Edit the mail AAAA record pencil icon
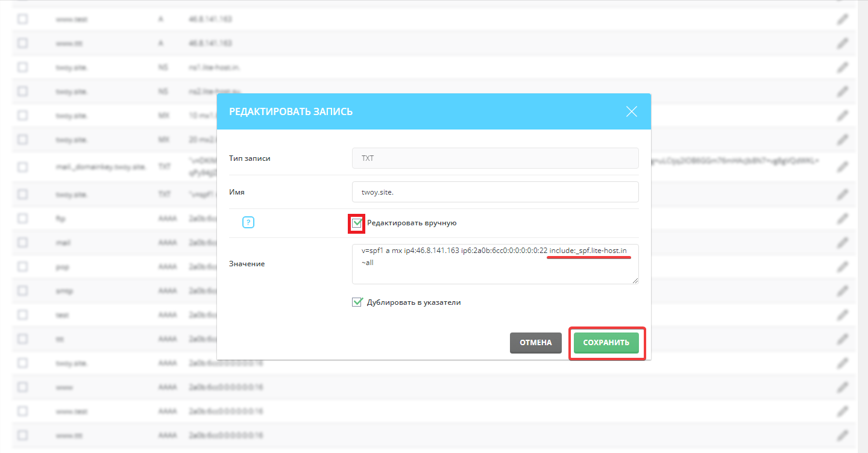This screenshot has height=453, width=868. (x=843, y=242)
